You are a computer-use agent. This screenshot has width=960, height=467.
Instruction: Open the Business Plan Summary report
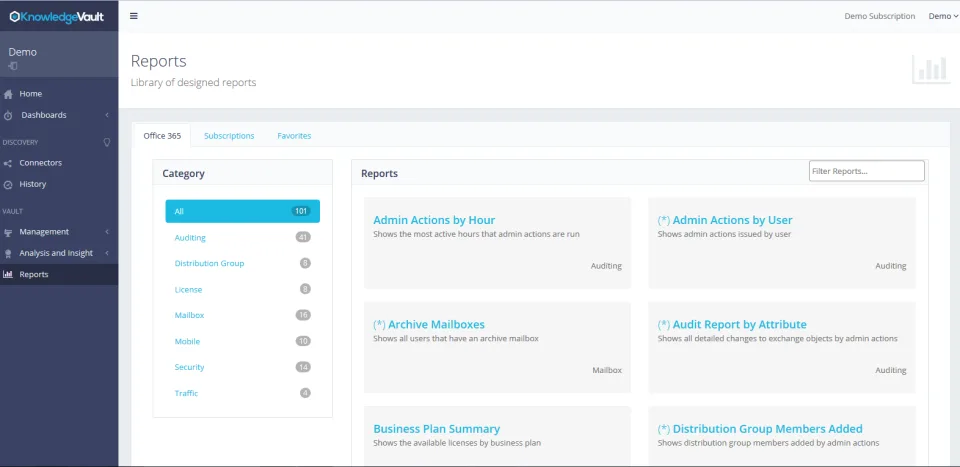point(437,429)
